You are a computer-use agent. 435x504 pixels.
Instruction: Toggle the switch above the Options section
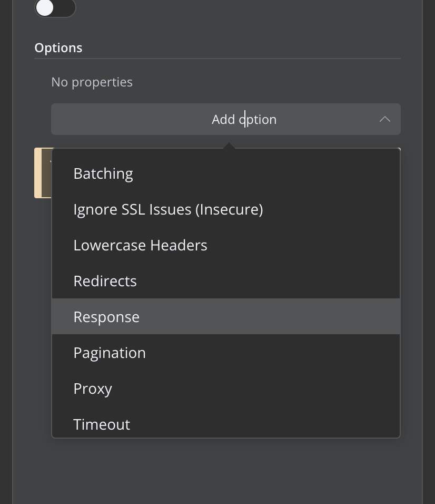click(55, 8)
